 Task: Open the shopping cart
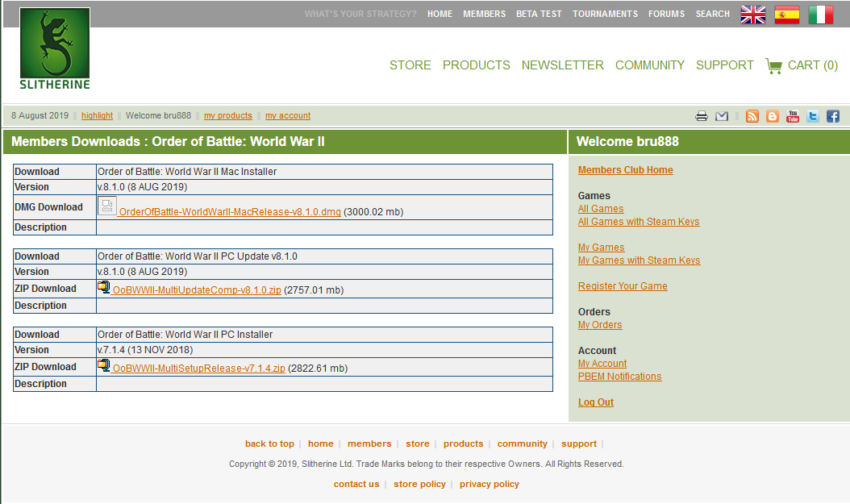coord(802,65)
